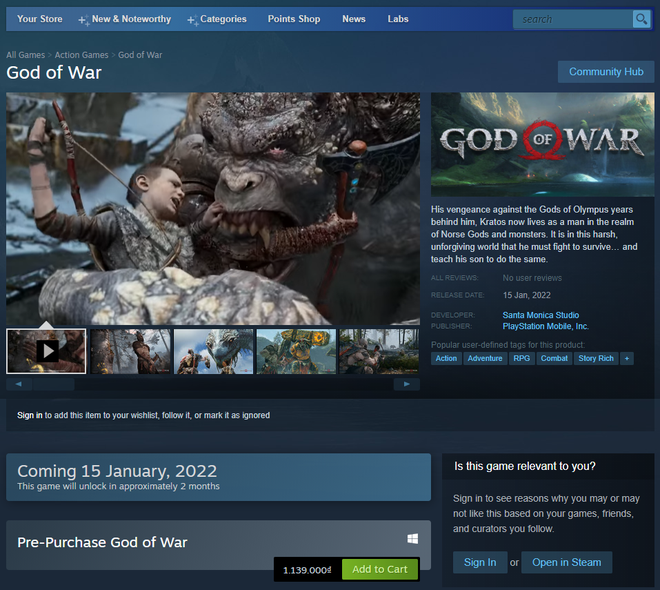Image resolution: width=660 pixels, height=590 pixels.
Task: Click the main highlighted screenshot
Action: 213,209
